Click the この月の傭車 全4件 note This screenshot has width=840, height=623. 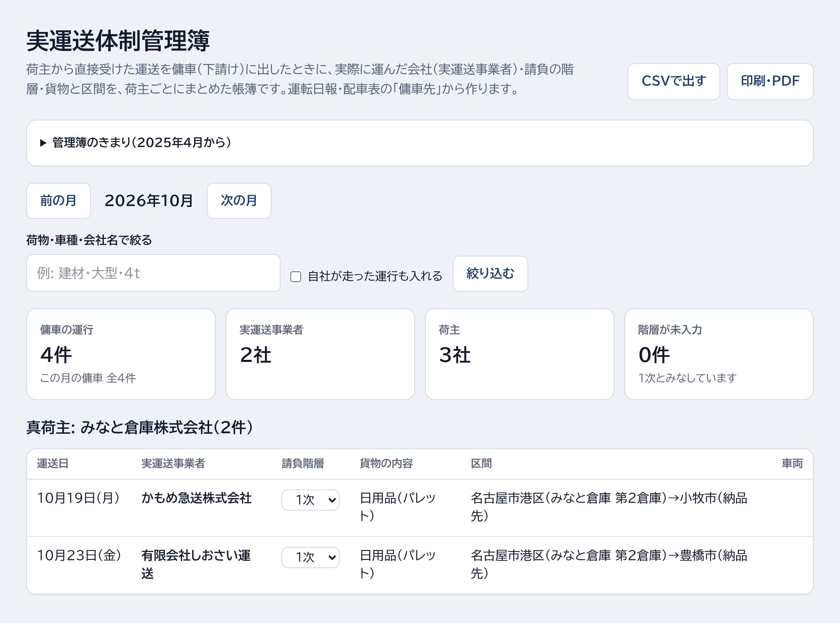[88, 378]
